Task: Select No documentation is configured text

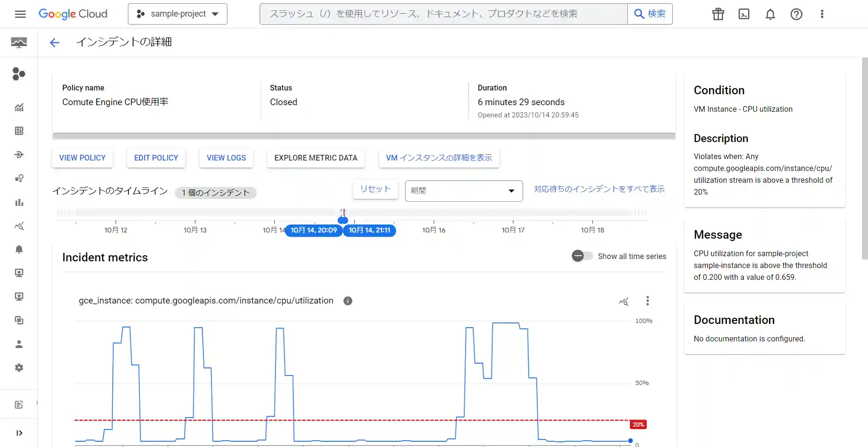Action: pos(749,339)
